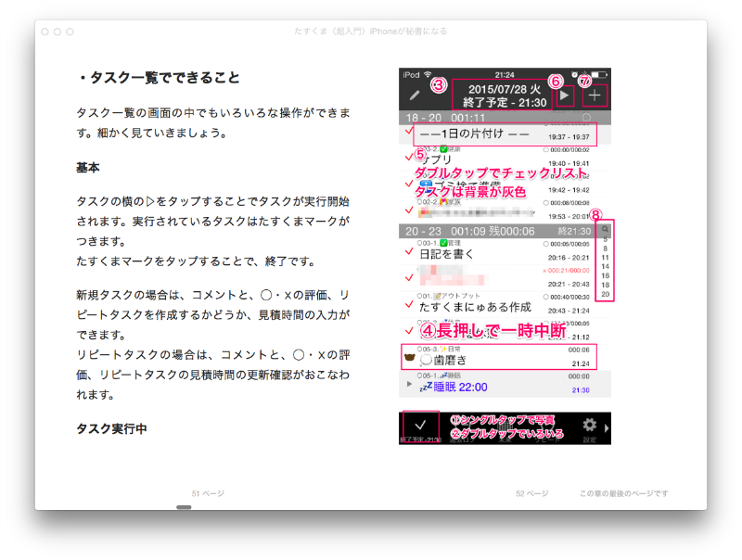The image size is (742, 560).
Task: Tap the task 睡眠 22:00
Action: pos(505,384)
